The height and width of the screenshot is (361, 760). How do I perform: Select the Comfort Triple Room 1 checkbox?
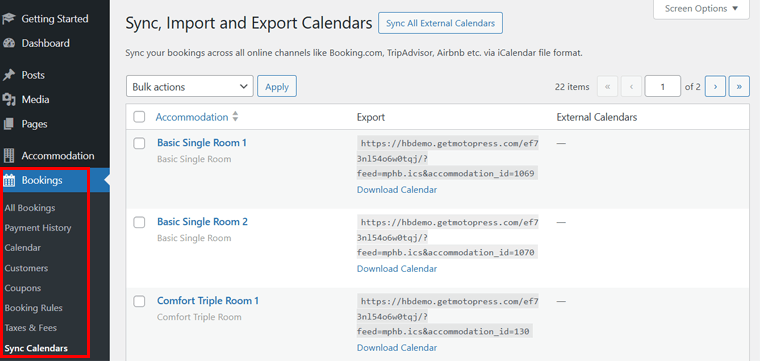coord(139,301)
